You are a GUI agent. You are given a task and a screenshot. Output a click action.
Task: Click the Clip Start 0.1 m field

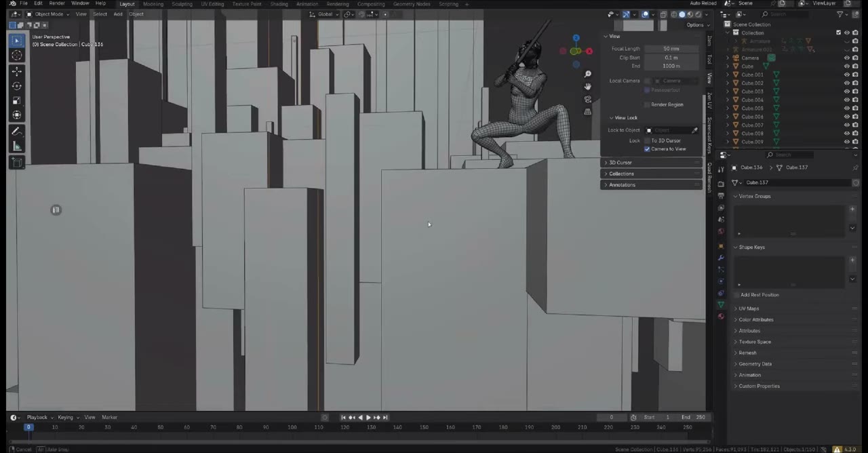(671, 58)
